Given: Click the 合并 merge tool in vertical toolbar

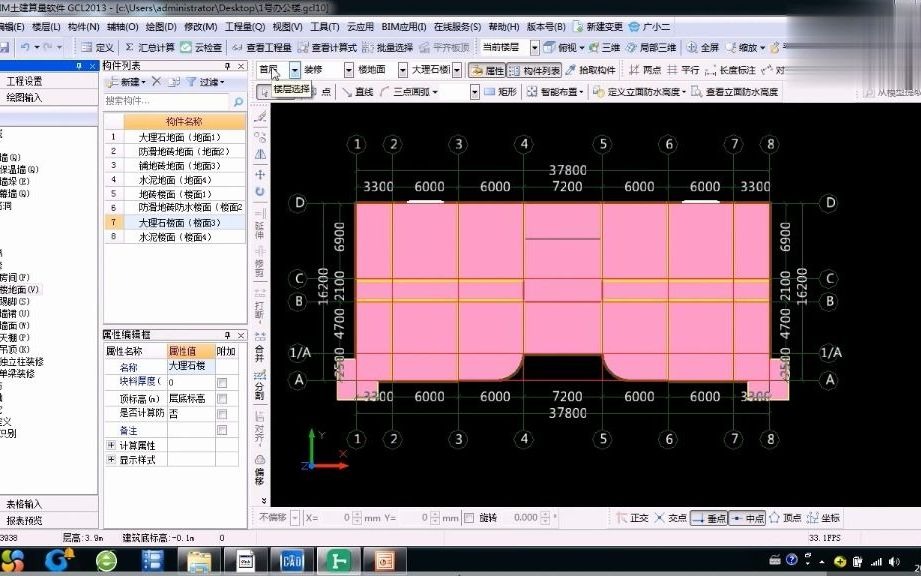Looking at the screenshot, I should [x=260, y=347].
